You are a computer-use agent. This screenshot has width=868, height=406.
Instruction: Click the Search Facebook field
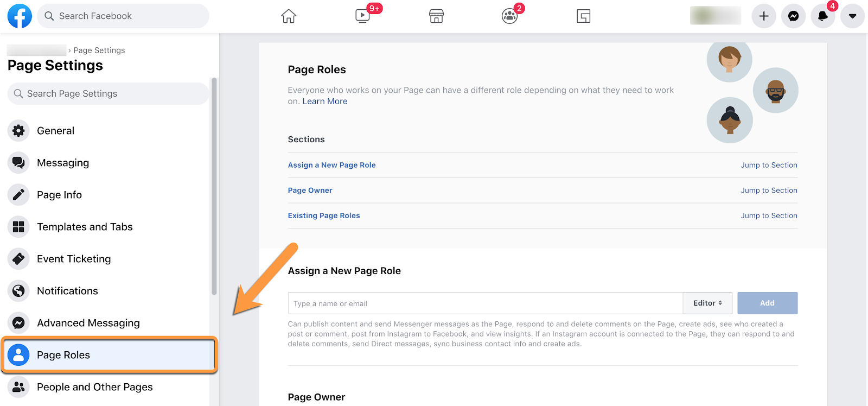(123, 16)
